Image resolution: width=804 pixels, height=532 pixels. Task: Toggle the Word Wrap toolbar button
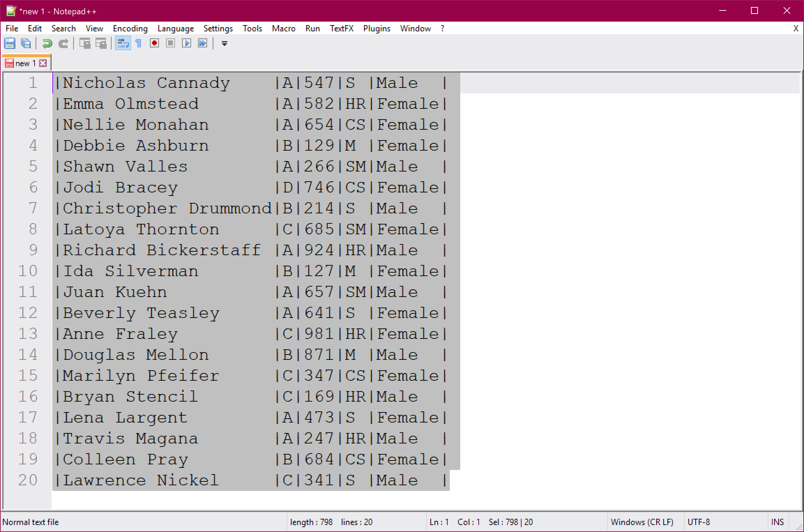coord(123,43)
